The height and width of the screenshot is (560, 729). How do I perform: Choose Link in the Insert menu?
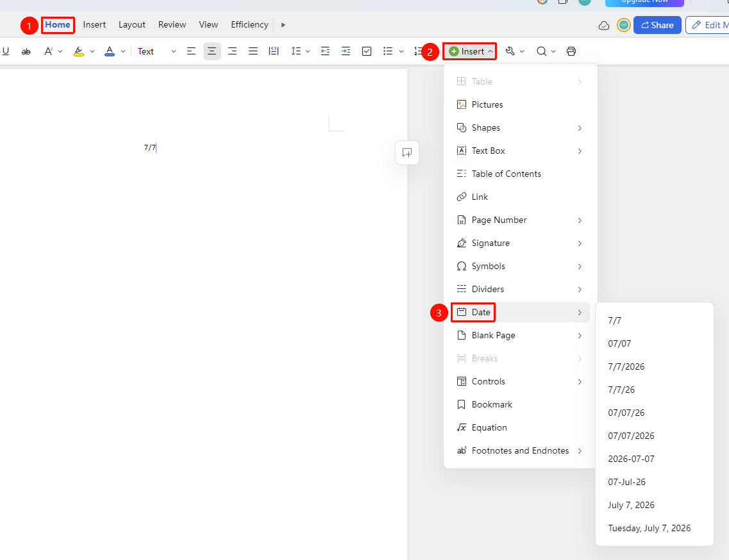coord(519,197)
